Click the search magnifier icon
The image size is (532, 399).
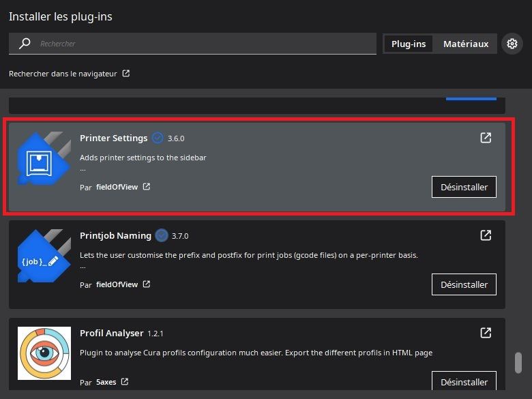pos(25,44)
